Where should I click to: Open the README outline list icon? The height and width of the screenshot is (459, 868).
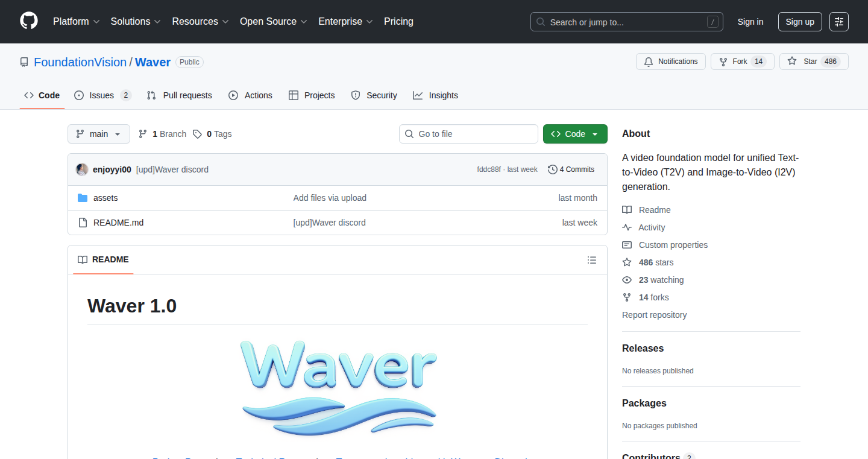(592, 260)
